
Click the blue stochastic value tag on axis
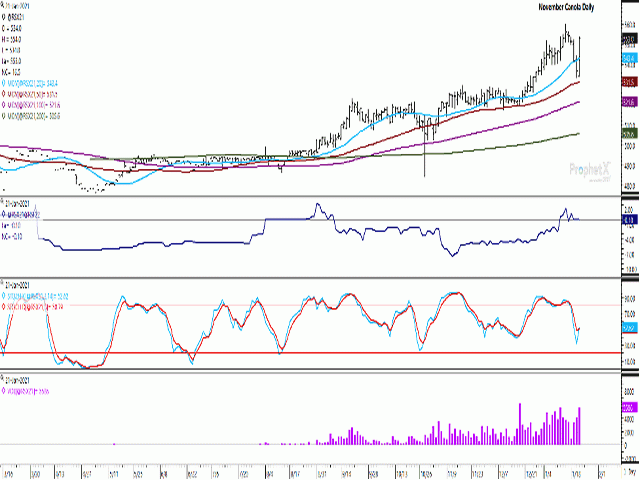[x=629, y=328]
